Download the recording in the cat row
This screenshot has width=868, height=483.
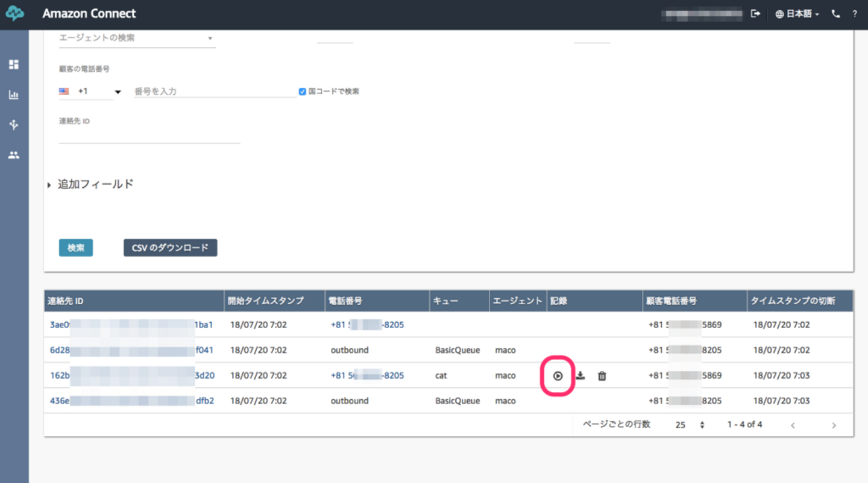click(x=580, y=376)
